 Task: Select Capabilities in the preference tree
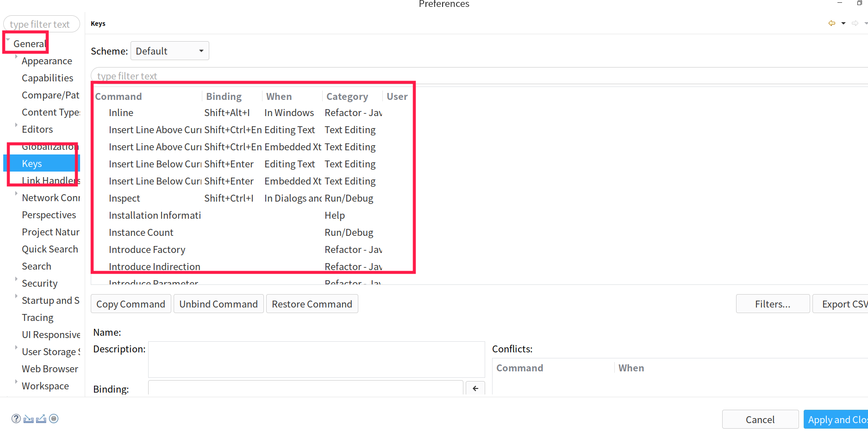(47, 78)
